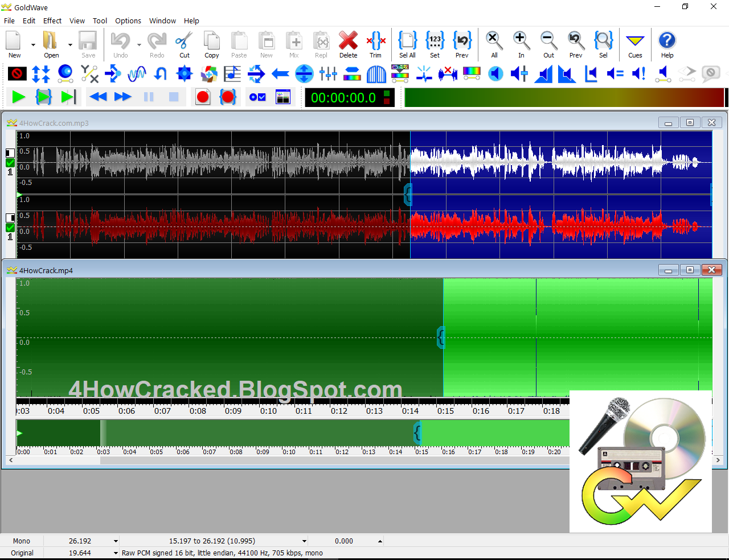
Task: Click the red Record button
Action: (x=202, y=97)
